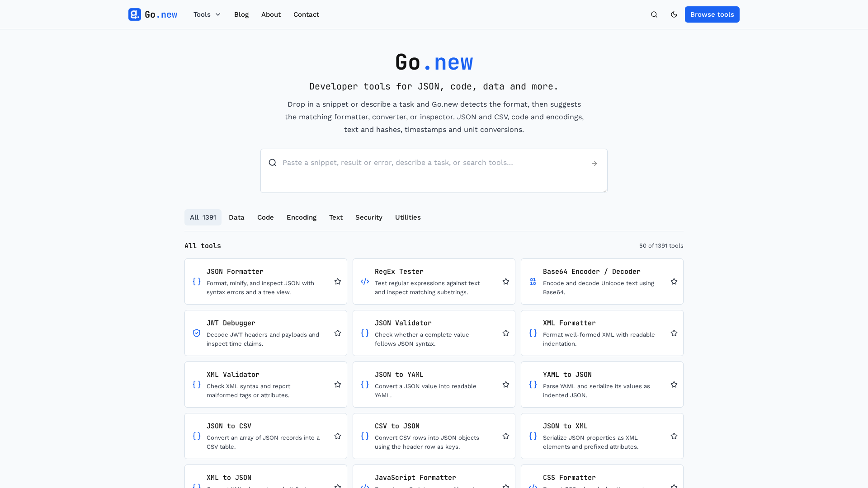Click the star on YAML to JSON card

(x=674, y=385)
